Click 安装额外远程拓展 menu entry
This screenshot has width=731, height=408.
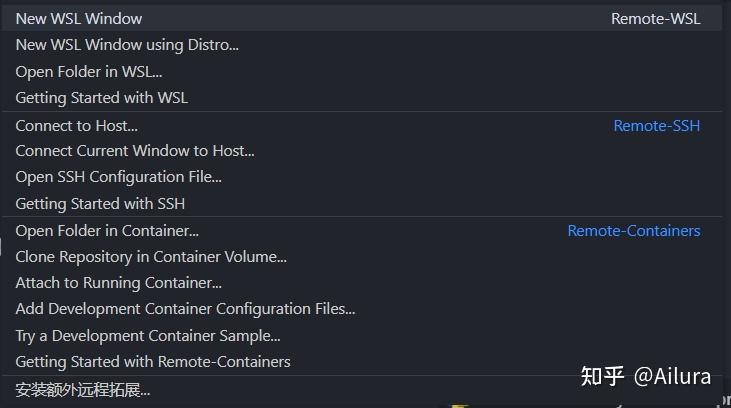coord(83,389)
